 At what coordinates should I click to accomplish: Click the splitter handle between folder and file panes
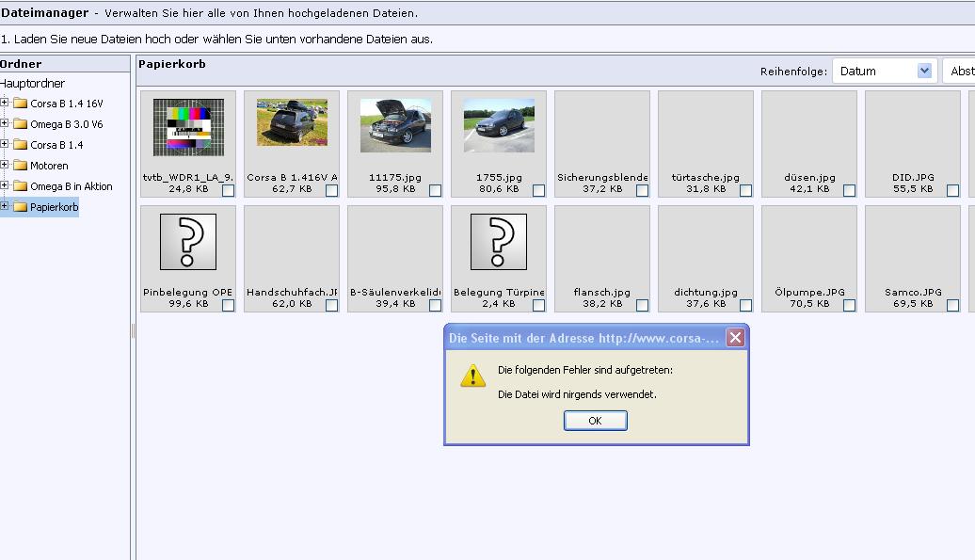(x=133, y=330)
